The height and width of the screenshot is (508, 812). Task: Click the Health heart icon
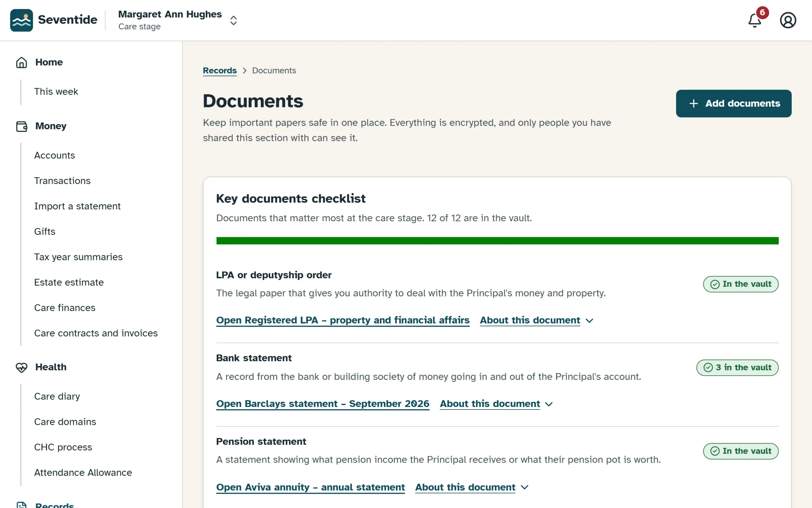coord(22,367)
